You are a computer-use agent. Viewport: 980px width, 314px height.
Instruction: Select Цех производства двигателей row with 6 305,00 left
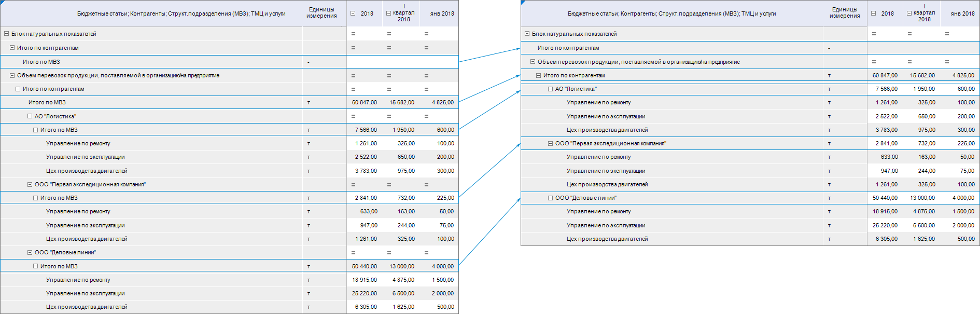[229, 307]
